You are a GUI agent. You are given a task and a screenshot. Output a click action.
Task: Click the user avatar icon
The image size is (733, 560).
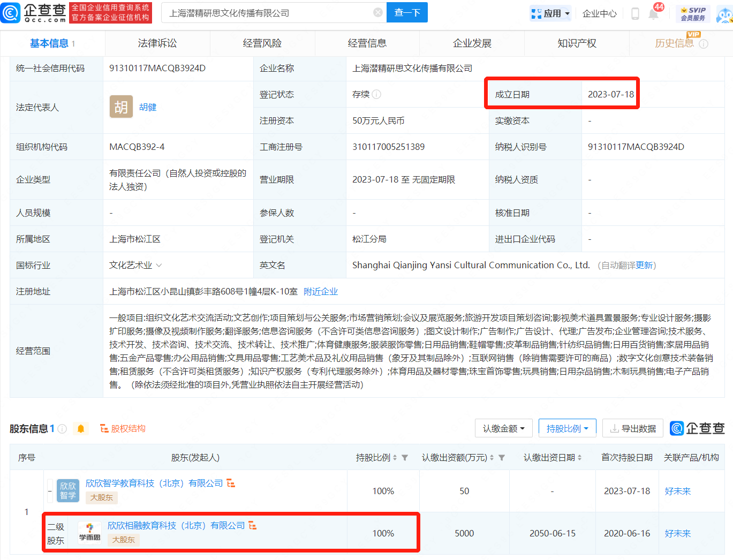[x=725, y=15]
